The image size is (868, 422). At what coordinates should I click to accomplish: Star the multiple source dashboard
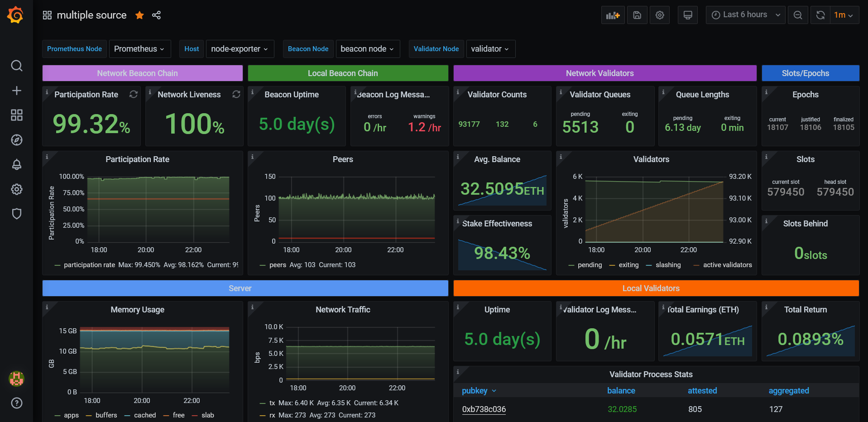click(139, 15)
